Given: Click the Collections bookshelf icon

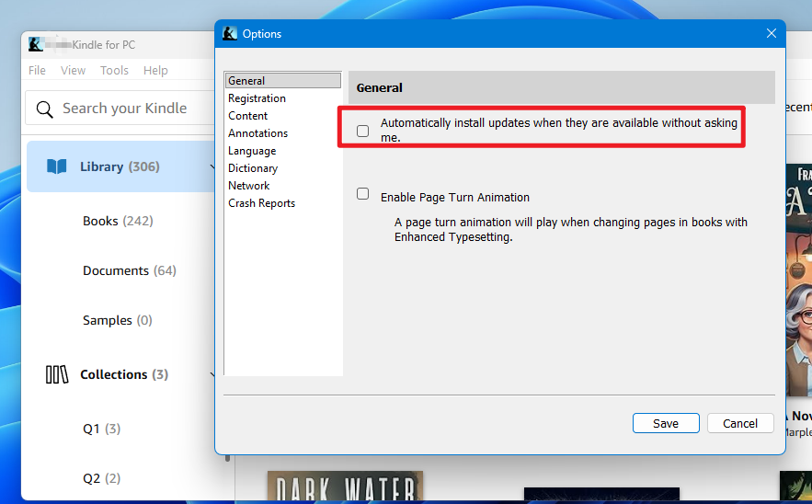Looking at the screenshot, I should coord(57,374).
